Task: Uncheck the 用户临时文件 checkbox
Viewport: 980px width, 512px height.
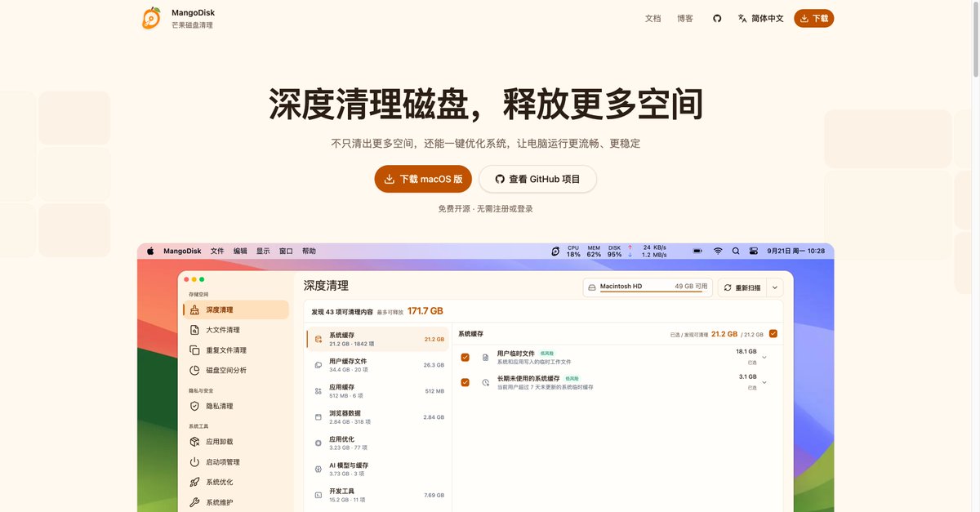Action: (x=465, y=357)
